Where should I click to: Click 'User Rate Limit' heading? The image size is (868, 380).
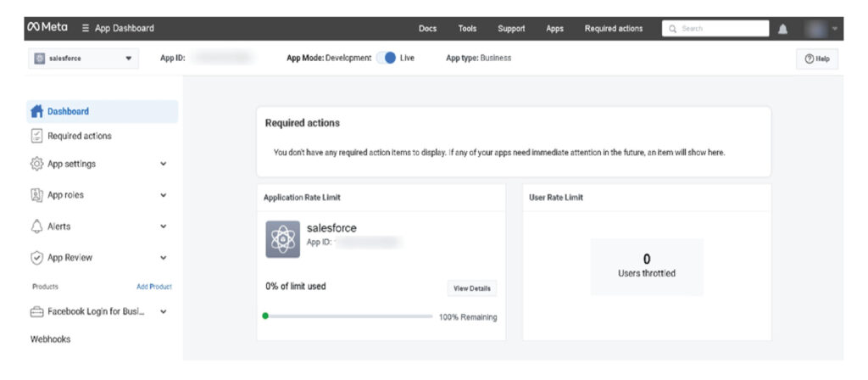[x=556, y=197]
